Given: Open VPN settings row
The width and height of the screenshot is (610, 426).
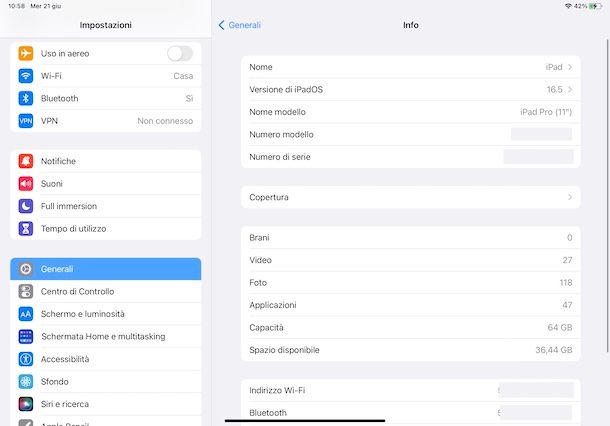Looking at the screenshot, I should [106, 121].
